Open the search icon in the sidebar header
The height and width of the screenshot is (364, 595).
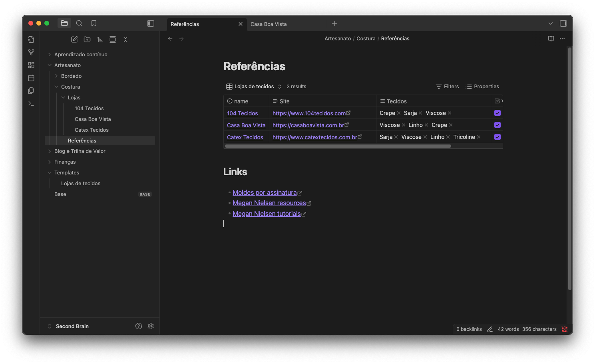click(79, 23)
